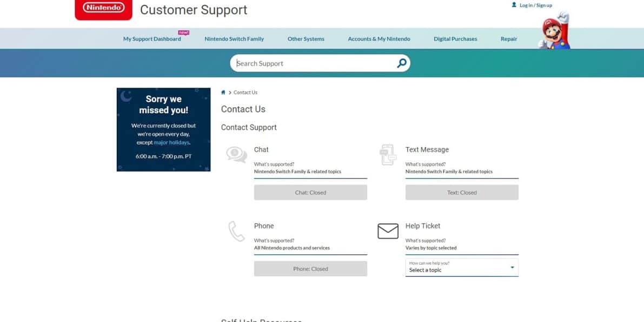Click the Help Ticket envelope icon
The height and width of the screenshot is (322, 644).
coord(388,231)
